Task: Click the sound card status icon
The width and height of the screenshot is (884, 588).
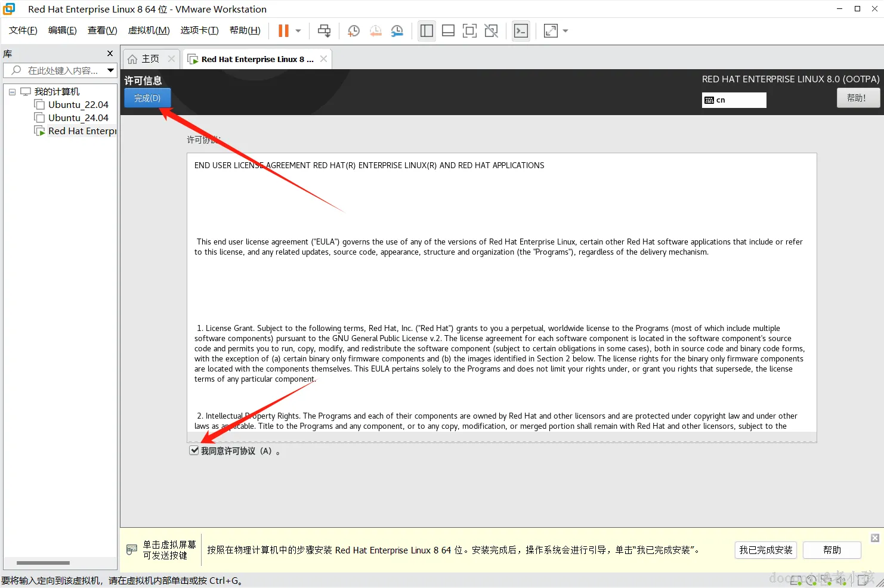Action: pyautogui.click(x=842, y=580)
